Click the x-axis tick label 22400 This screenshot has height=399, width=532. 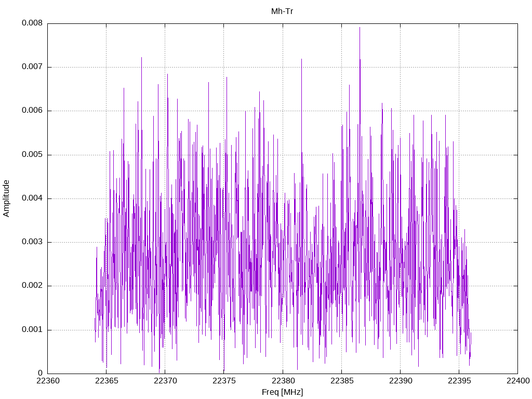pos(518,381)
